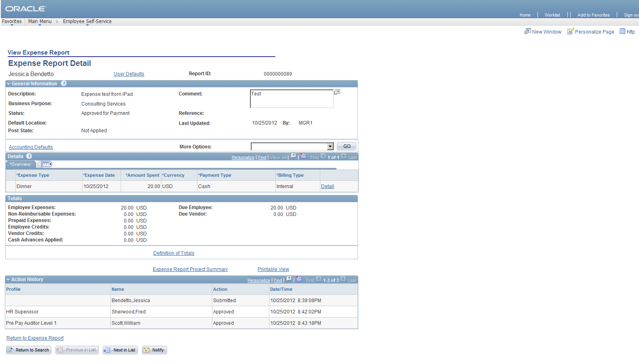
Task: Open Detail link for Dinner expense
Action: click(x=327, y=186)
